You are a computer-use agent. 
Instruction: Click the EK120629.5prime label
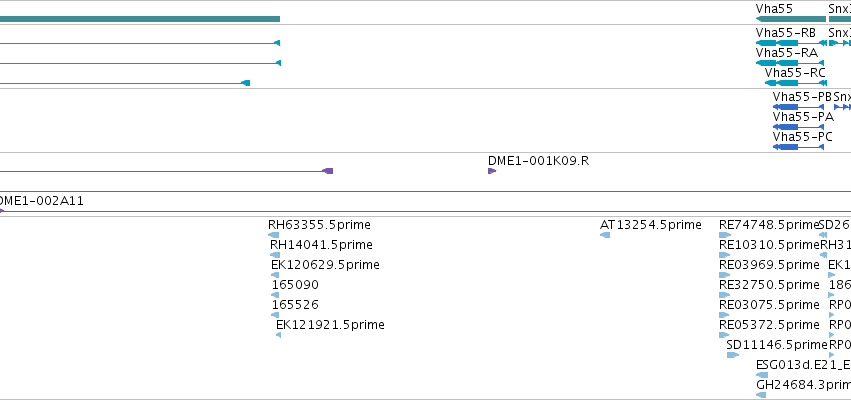pyautogui.click(x=325, y=265)
